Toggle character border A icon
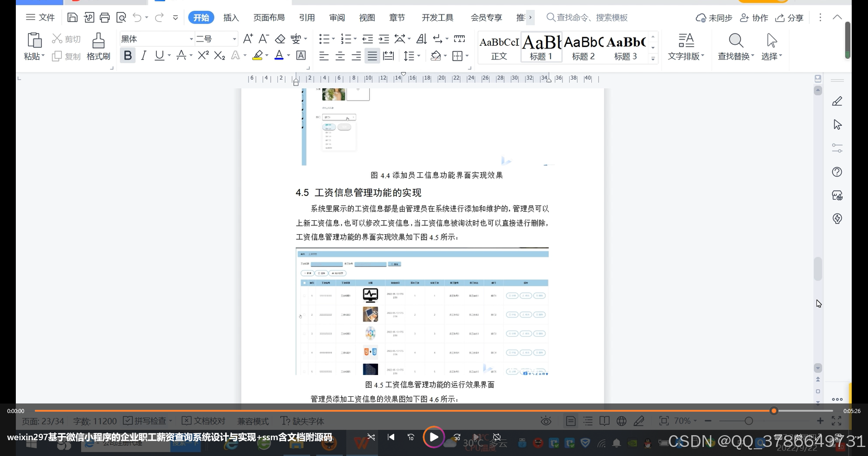The height and width of the screenshot is (456, 868). tap(301, 55)
